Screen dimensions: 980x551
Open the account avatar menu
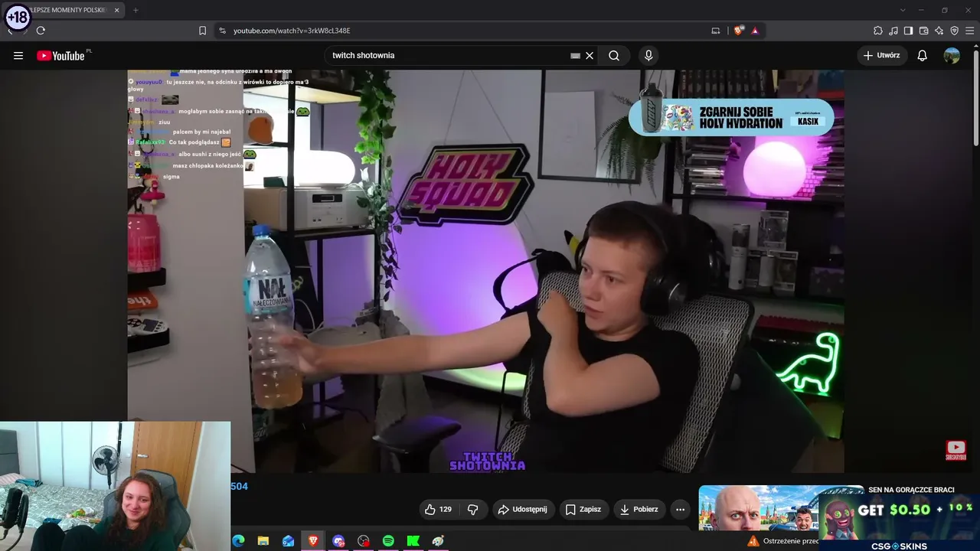[x=952, y=55]
